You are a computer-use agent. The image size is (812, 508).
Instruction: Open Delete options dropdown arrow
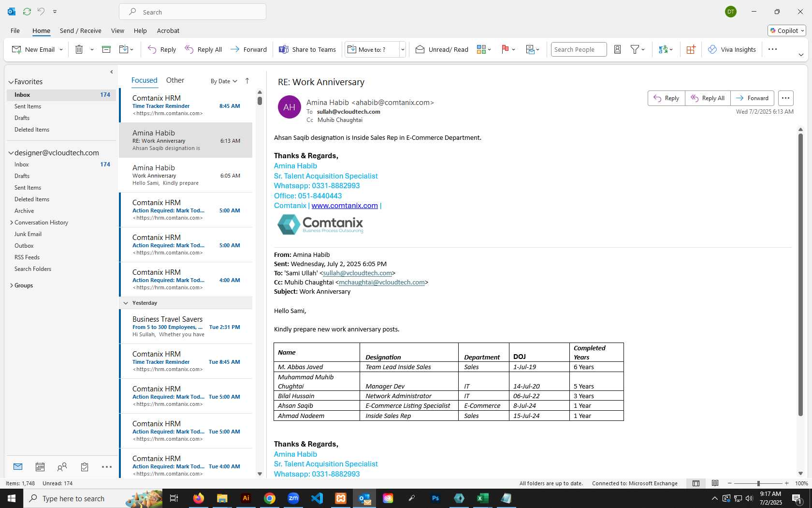click(x=92, y=50)
